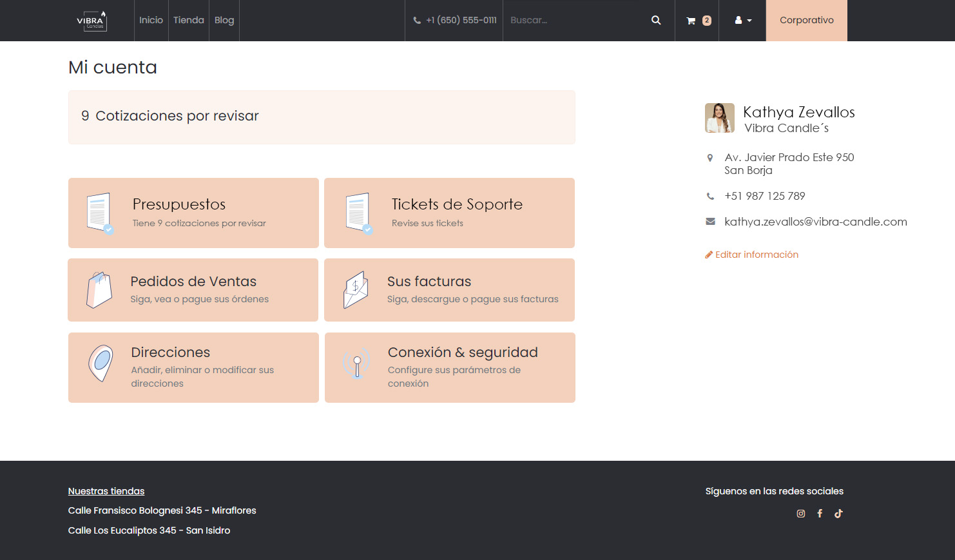Open Facebook from the footer
Screen dimensions: 955x560
coord(820,513)
